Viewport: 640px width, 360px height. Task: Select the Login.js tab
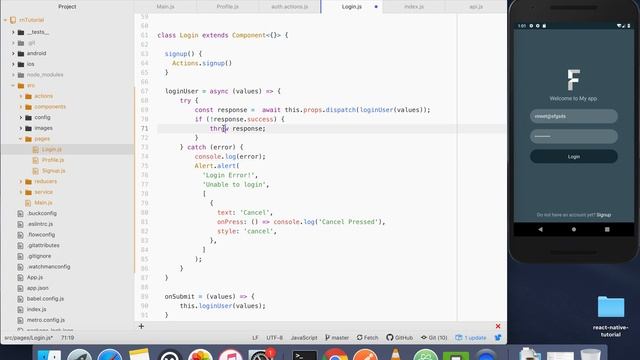[x=352, y=7]
